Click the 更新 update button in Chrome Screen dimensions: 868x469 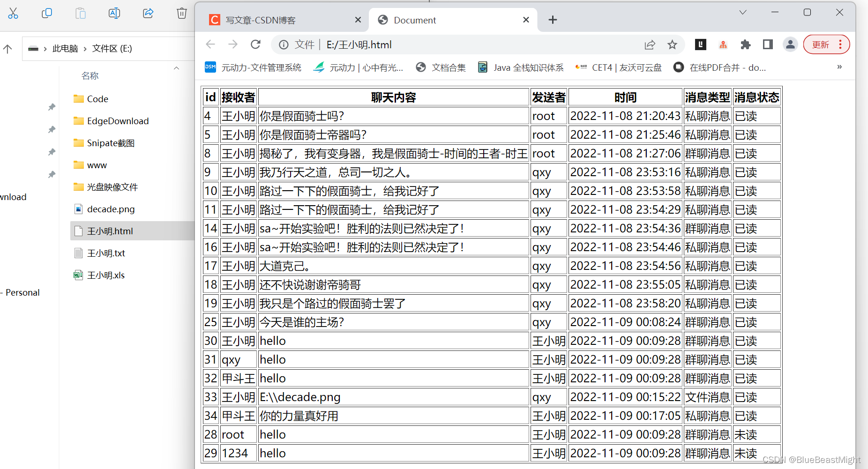pyautogui.click(x=821, y=45)
